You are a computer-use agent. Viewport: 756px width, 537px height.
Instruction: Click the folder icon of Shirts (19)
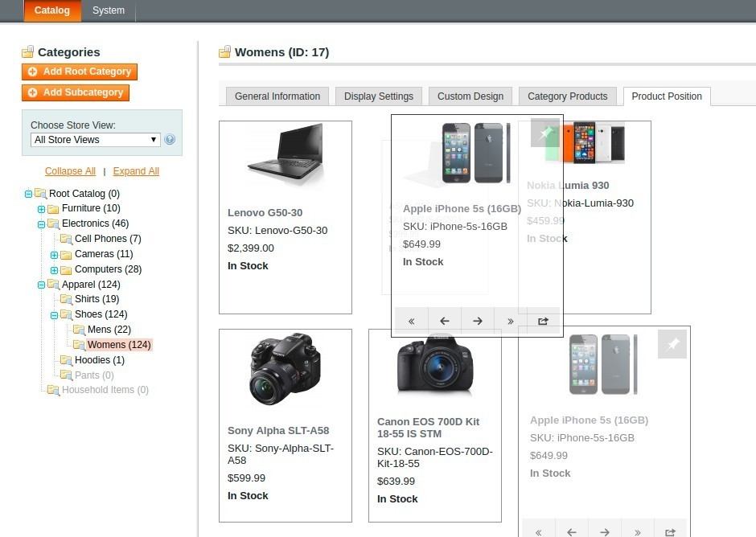pos(67,299)
